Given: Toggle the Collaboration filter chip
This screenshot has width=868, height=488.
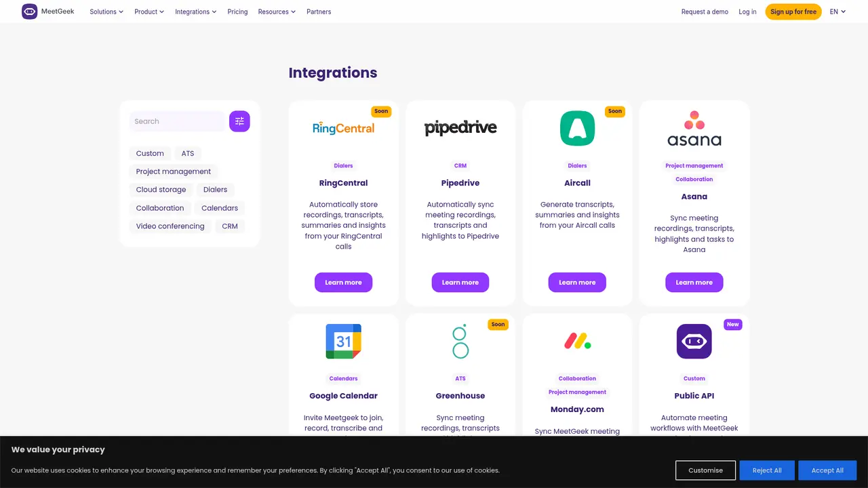Looking at the screenshot, I should click(160, 208).
